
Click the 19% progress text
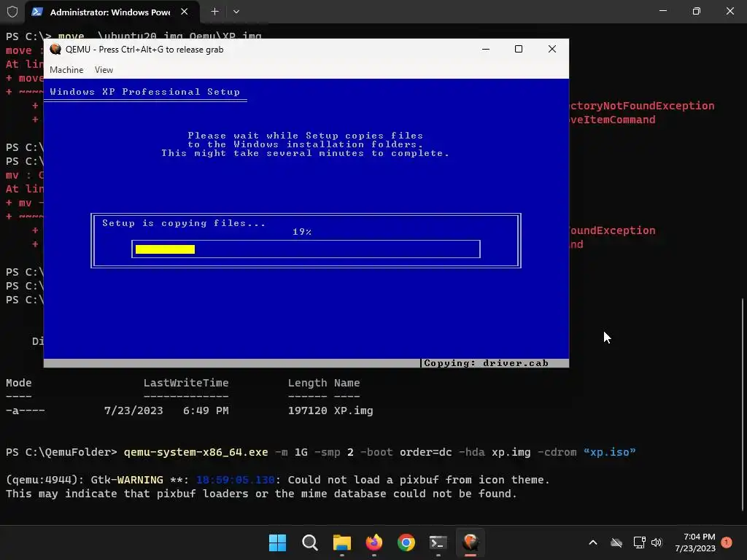[x=301, y=232]
